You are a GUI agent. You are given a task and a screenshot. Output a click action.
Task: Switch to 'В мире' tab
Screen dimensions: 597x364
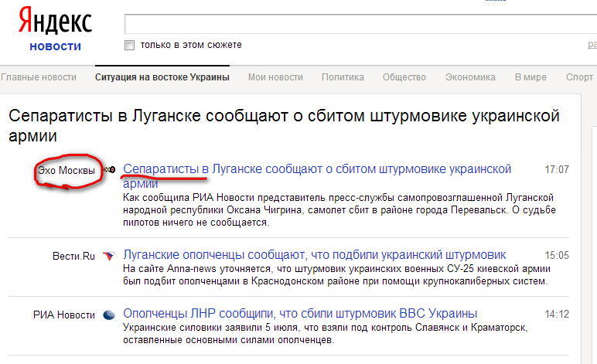coord(530,77)
